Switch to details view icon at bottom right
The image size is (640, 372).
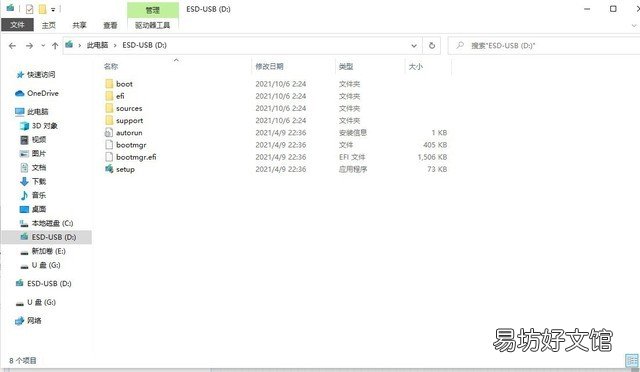coord(632,360)
